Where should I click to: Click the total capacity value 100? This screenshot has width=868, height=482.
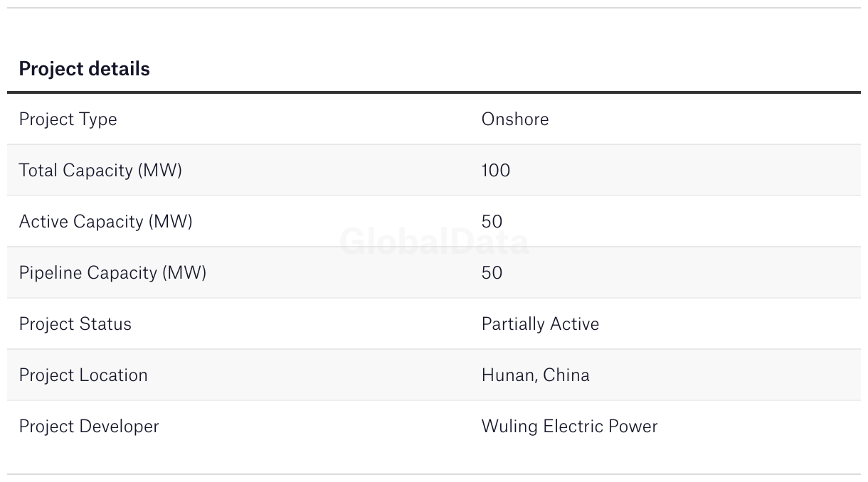coord(495,171)
